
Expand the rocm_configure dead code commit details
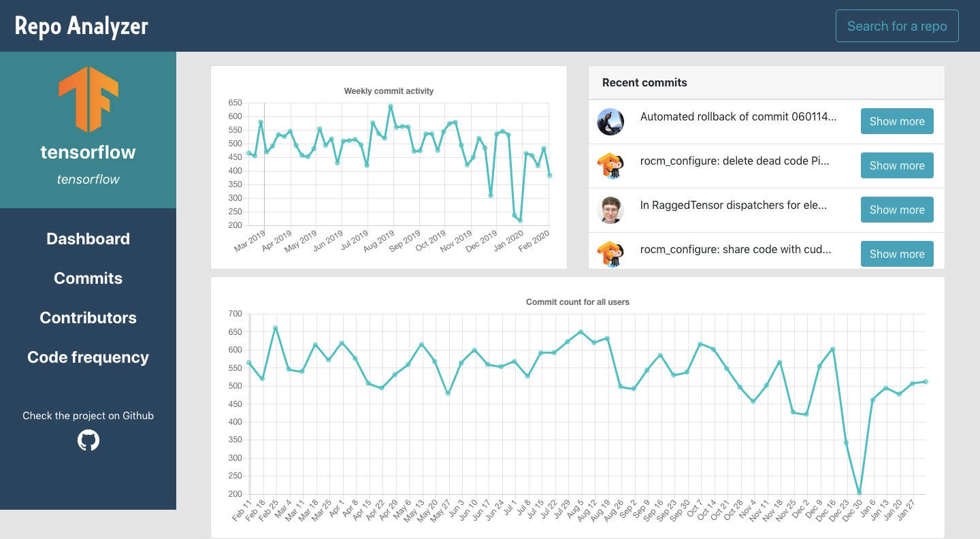(x=897, y=165)
